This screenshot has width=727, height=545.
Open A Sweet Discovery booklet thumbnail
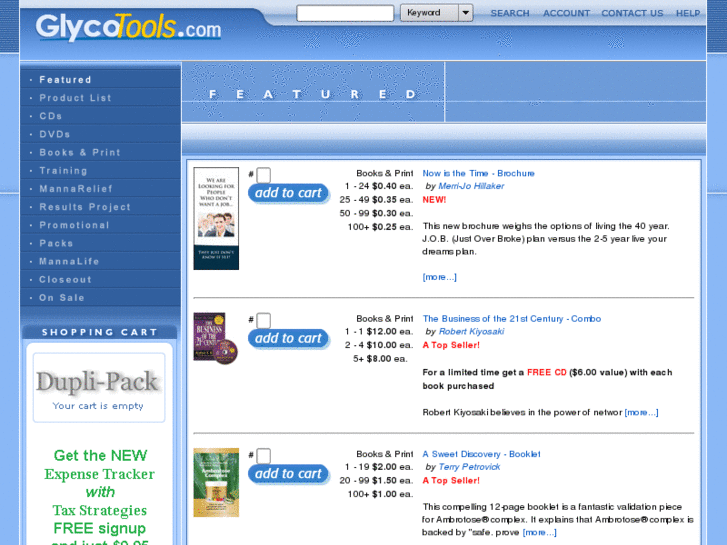[216, 482]
